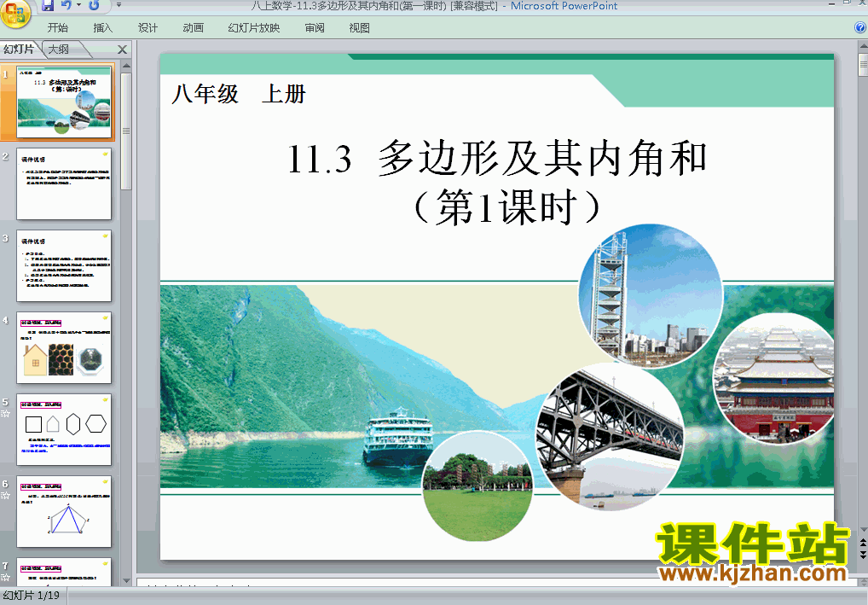Save the presentation with the floppy disk icon
Viewport: 868px width, 605px height.
48,5
